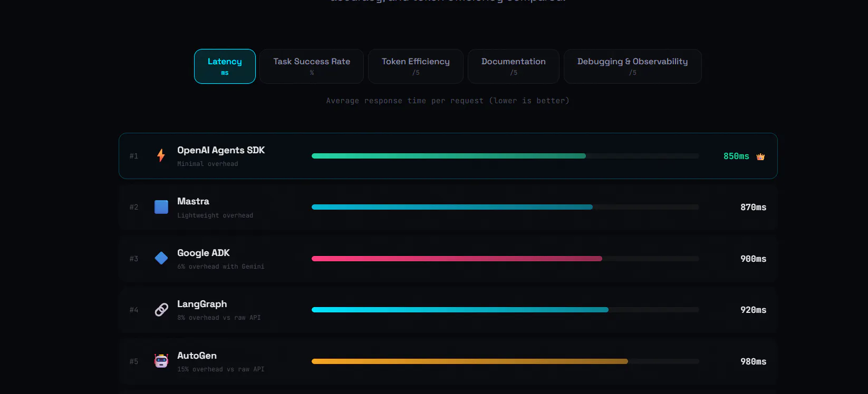Image resolution: width=868 pixels, height=394 pixels.
Task: Click the #5 rank label
Action: click(134, 361)
